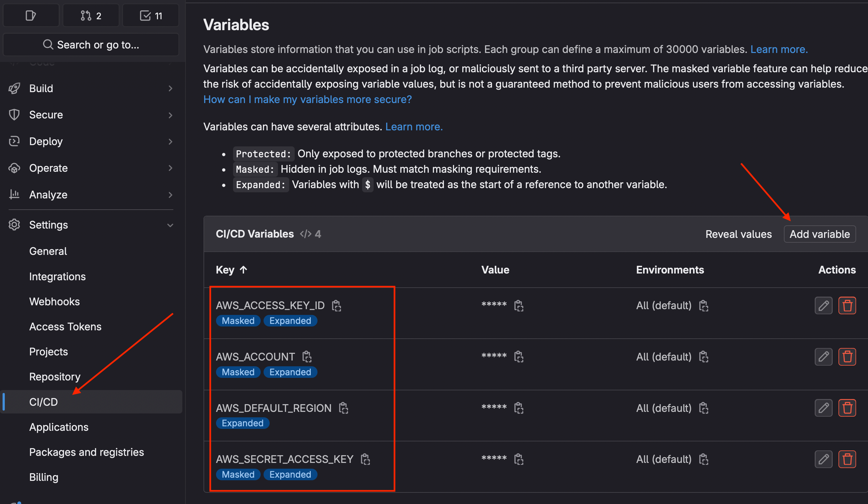Copy environment of AWS_DEFAULT_REGION row

tap(703, 408)
